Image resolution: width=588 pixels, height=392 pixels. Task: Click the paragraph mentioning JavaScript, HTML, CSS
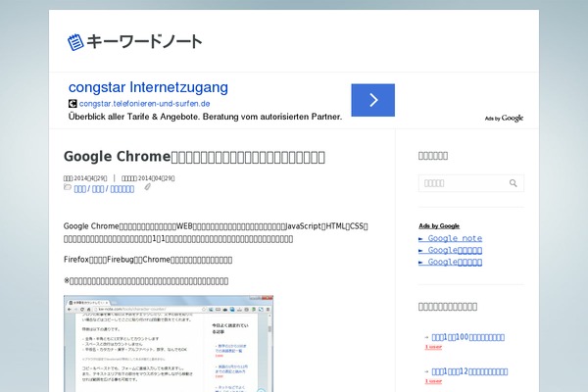click(x=216, y=232)
